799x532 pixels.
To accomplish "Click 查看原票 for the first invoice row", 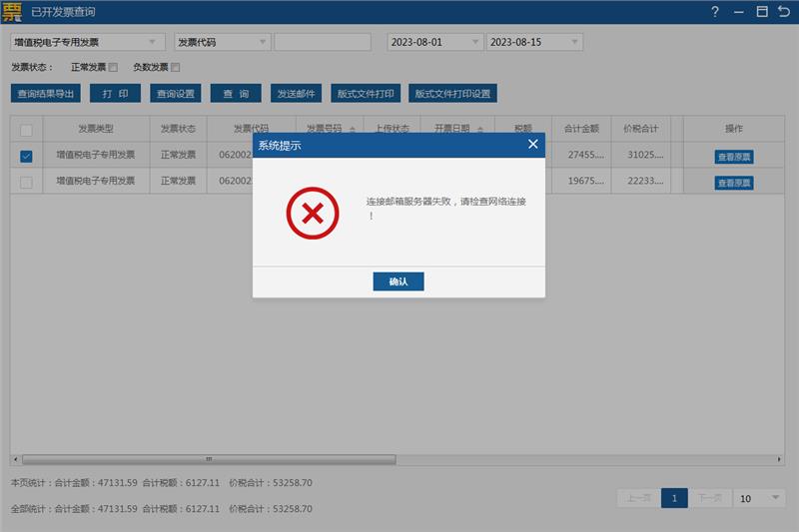I will 733,157.
